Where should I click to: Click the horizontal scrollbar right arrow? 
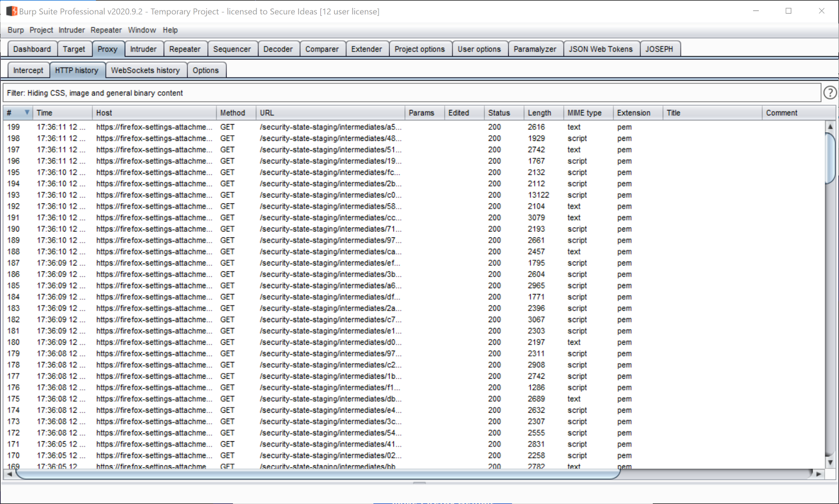pyautogui.click(x=819, y=474)
